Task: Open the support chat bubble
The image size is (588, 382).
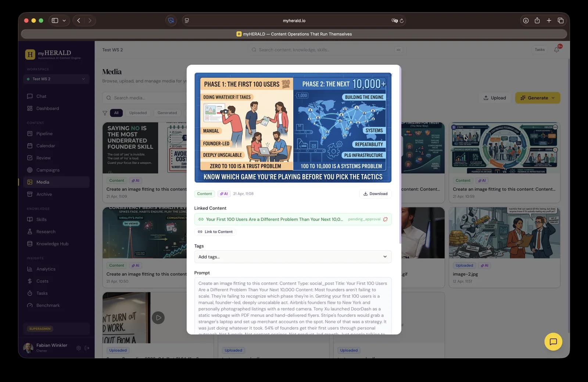Action: click(553, 342)
